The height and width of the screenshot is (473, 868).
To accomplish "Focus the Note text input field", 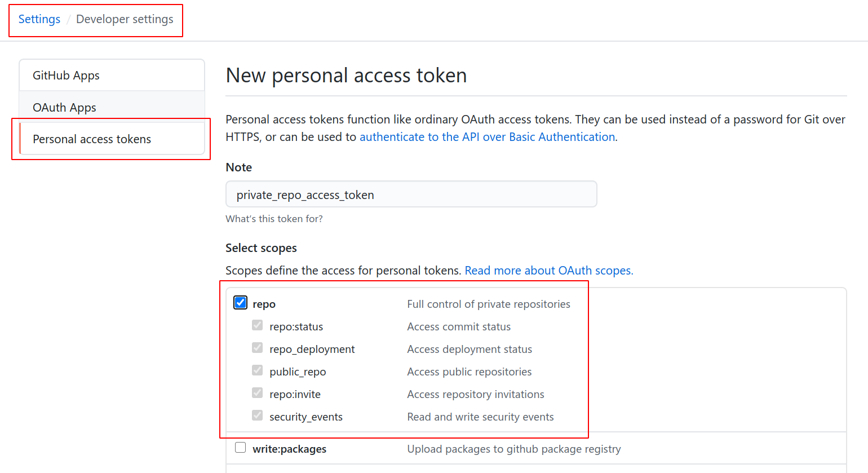I will pos(411,194).
